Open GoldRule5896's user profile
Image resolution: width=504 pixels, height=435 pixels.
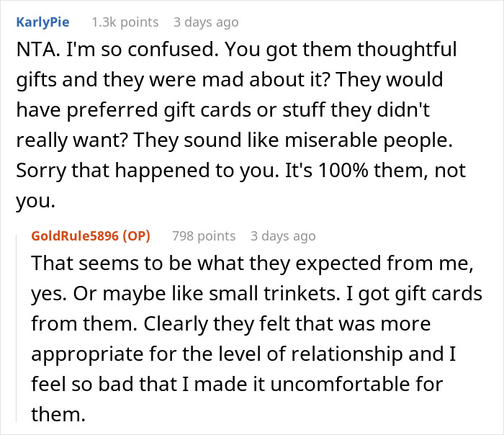click(75, 236)
